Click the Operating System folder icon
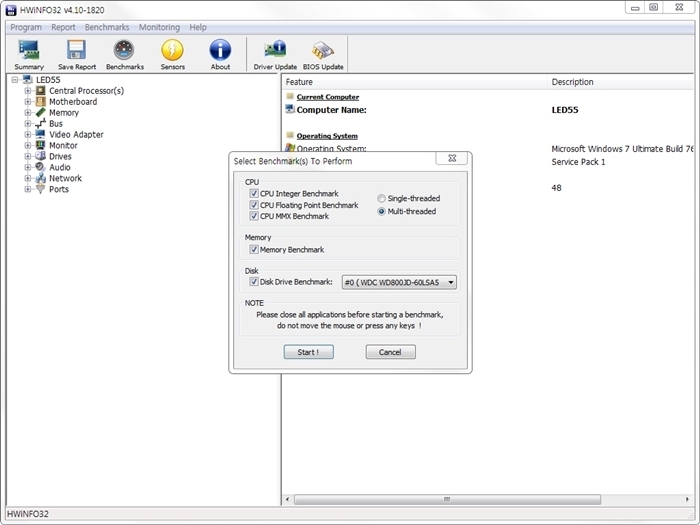This screenshot has width=700, height=525. tap(290, 135)
